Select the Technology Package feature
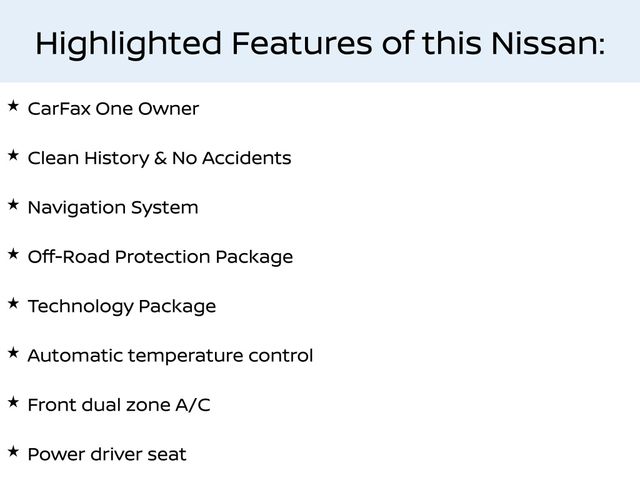 (121, 307)
